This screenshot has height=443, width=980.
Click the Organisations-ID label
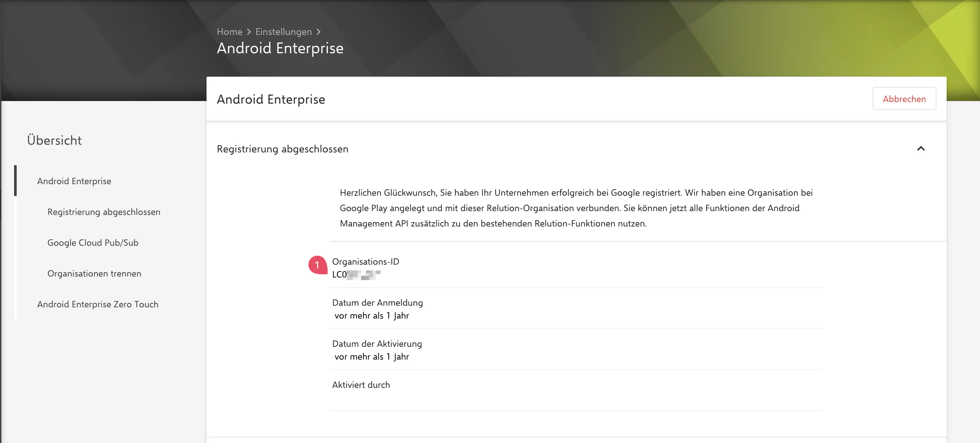pos(365,261)
